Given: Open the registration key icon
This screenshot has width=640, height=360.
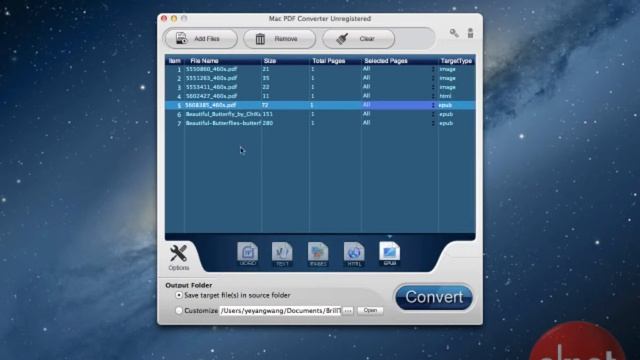Looking at the screenshot, I should pyautogui.click(x=454, y=33).
